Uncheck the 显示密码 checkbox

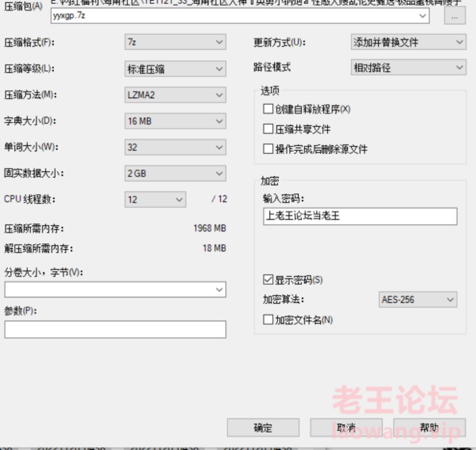click(x=268, y=280)
